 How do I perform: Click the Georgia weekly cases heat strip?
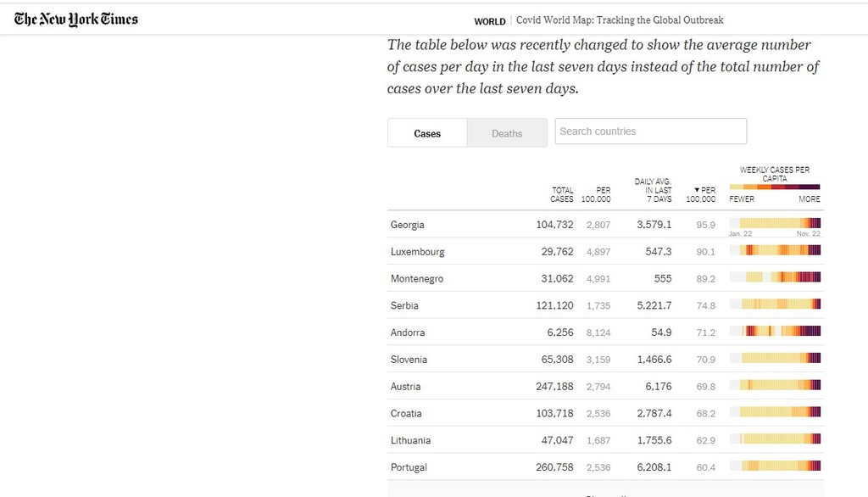pyautogui.click(x=775, y=223)
